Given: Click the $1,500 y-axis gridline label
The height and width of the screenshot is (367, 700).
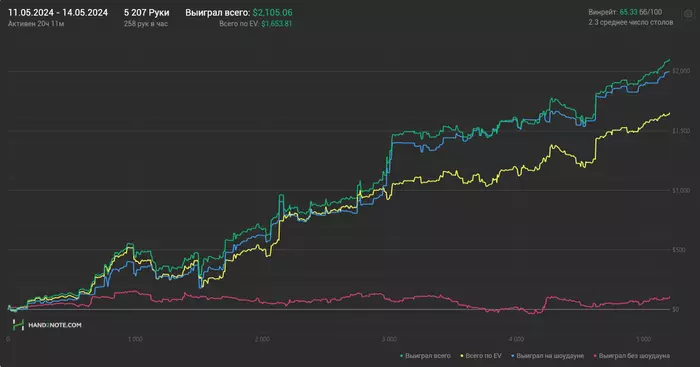Looking at the screenshot, I should point(681,131).
